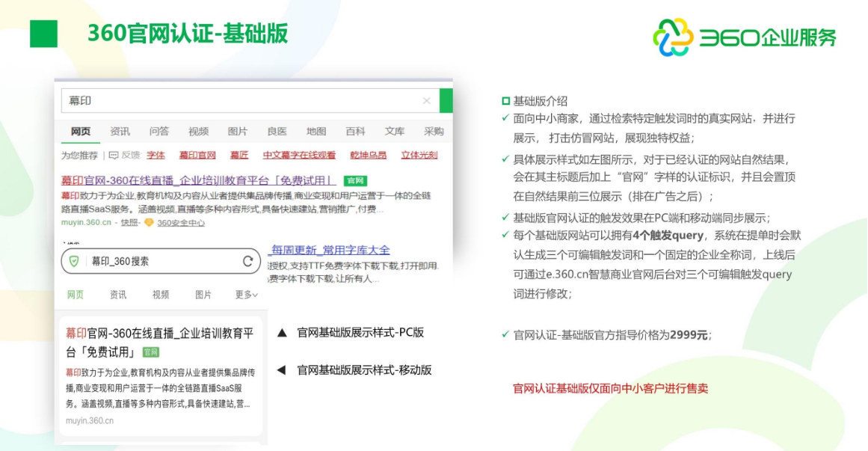Click the green shield icon in mobile search bar
Screen dimensions: 868x451
tap(74, 261)
